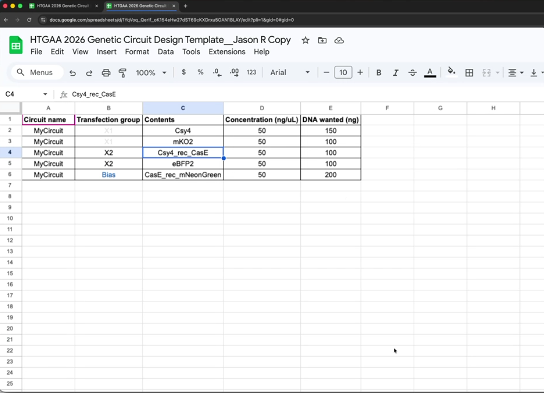Close the active browser tab
This screenshot has height=393, width=544.
point(174,6)
